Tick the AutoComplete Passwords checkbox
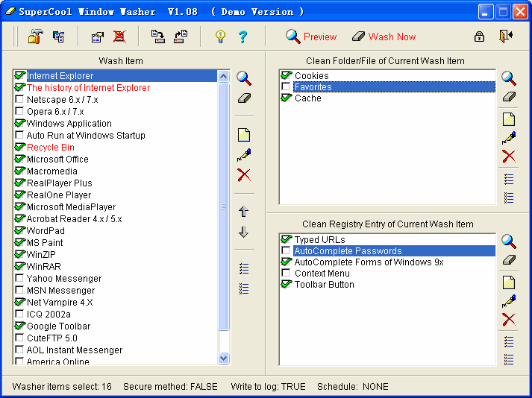Screen dimensions: 532x398 point(286,251)
